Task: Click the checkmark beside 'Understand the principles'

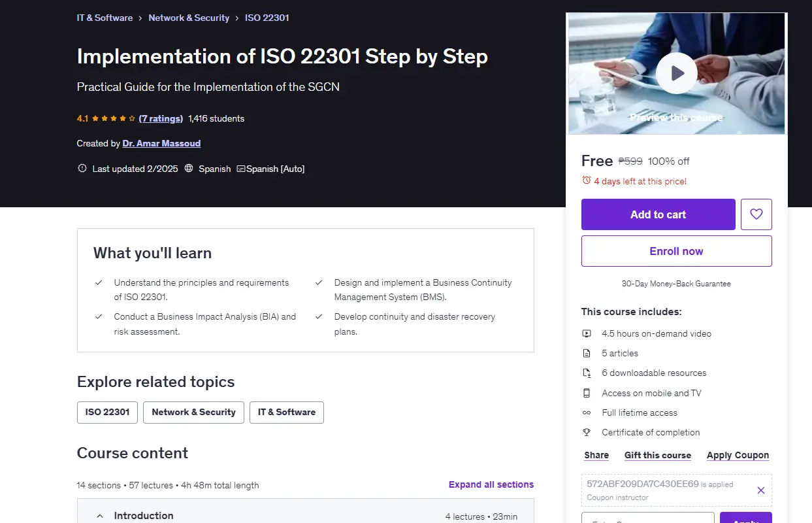Action: coord(99,282)
